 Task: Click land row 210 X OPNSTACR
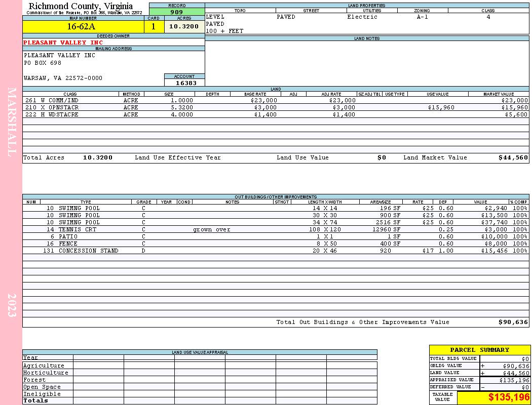pyautogui.click(x=276, y=107)
